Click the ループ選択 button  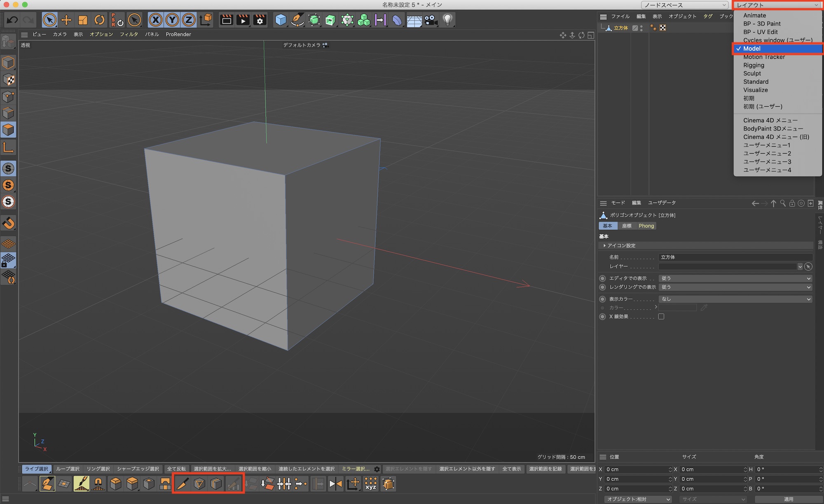point(68,469)
